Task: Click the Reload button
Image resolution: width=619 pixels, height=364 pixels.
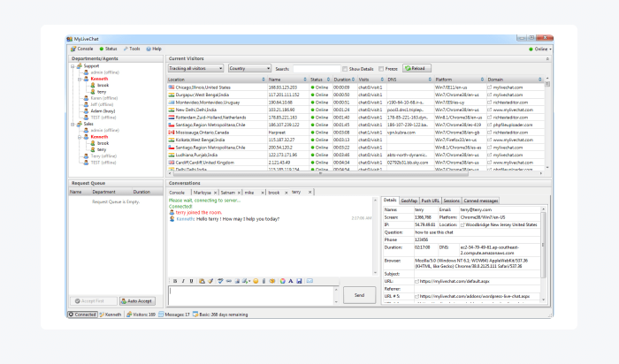Action: [x=416, y=68]
